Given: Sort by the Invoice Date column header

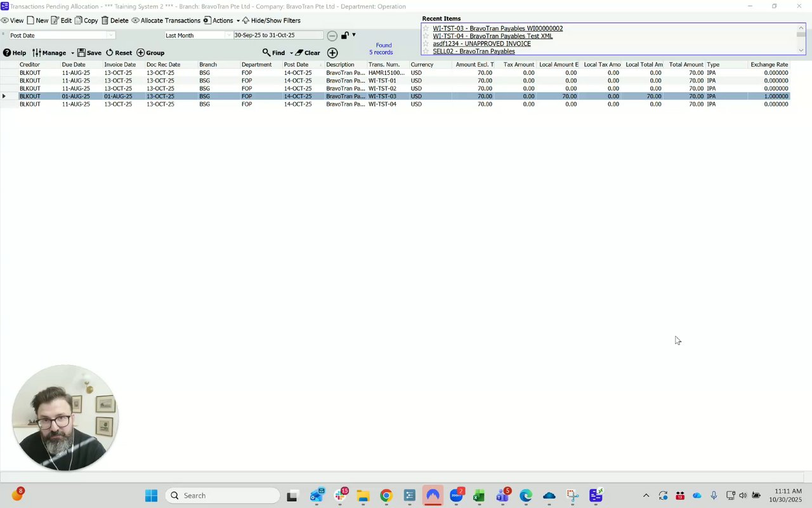Looking at the screenshot, I should point(123,65).
